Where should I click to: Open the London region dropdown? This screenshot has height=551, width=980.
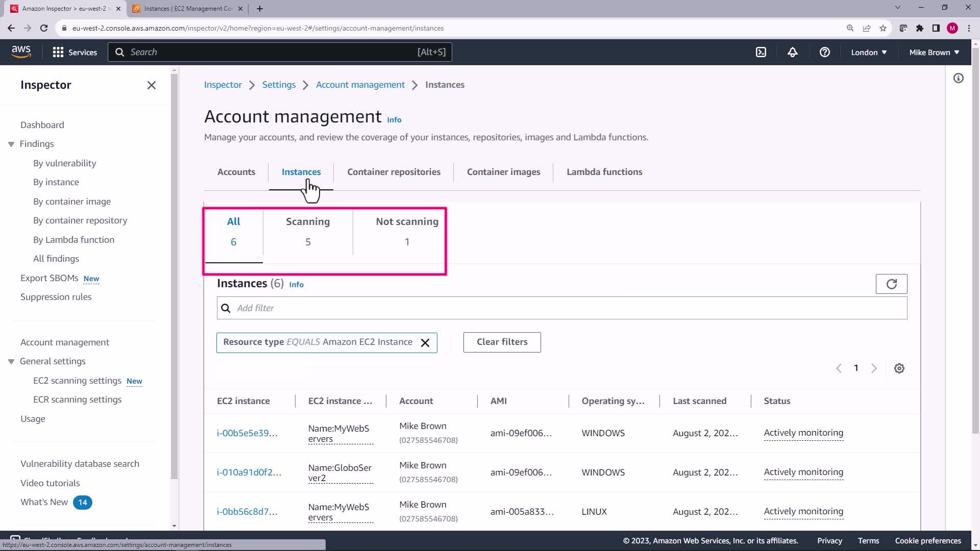coord(868,52)
